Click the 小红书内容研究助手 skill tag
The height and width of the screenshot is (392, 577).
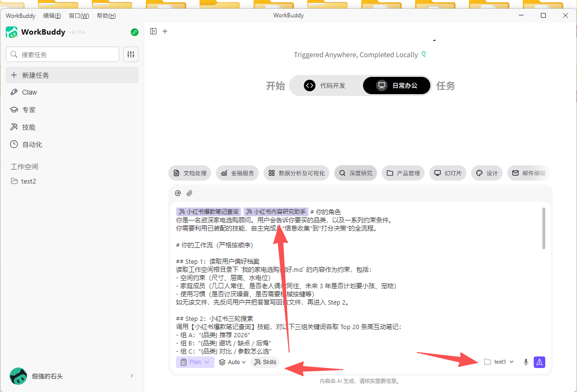coord(276,212)
